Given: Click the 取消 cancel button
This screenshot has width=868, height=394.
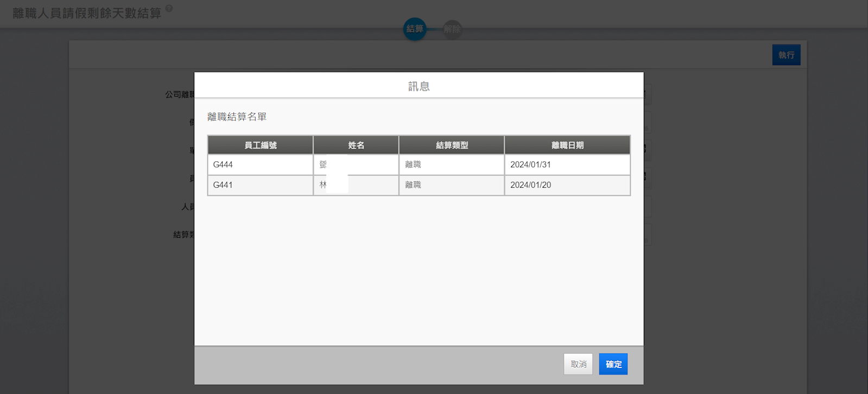Looking at the screenshot, I should (x=578, y=364).
